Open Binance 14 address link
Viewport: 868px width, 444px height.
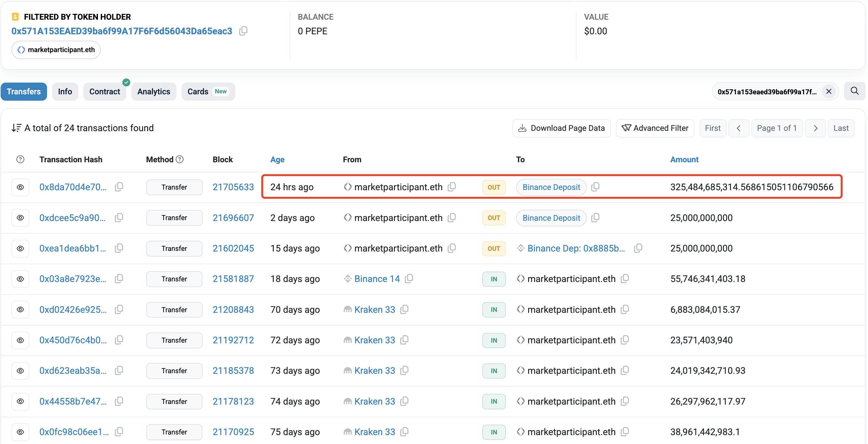377,279
